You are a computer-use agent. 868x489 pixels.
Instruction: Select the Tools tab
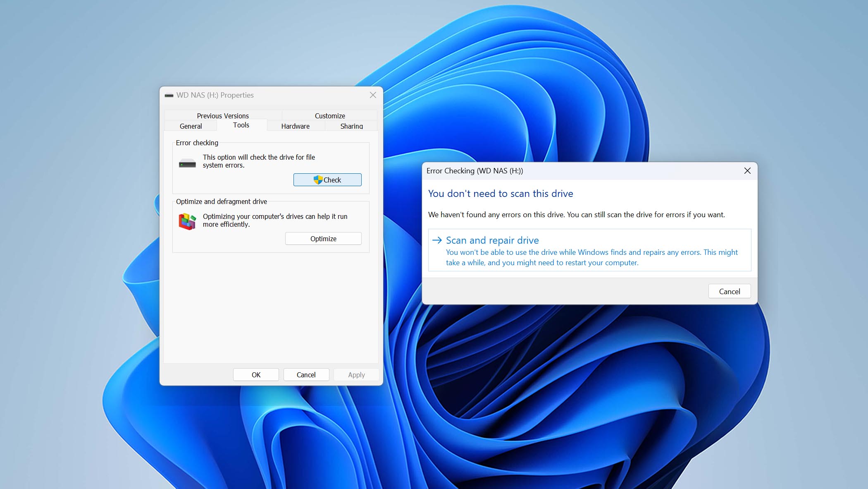[241, 125]
